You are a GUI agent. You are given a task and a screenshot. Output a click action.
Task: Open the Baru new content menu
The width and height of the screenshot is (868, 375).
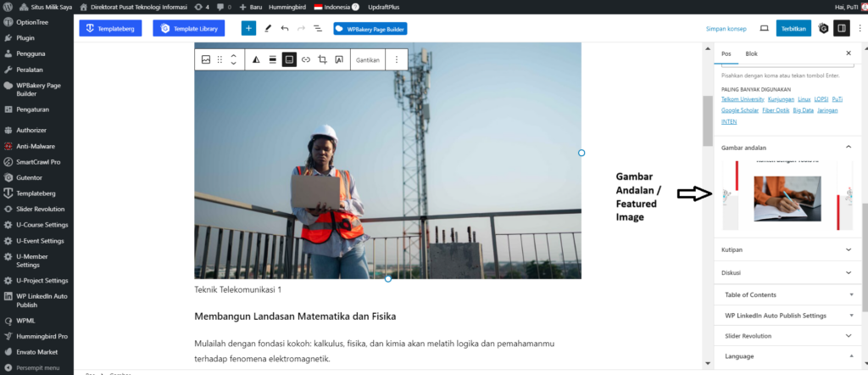250,7
